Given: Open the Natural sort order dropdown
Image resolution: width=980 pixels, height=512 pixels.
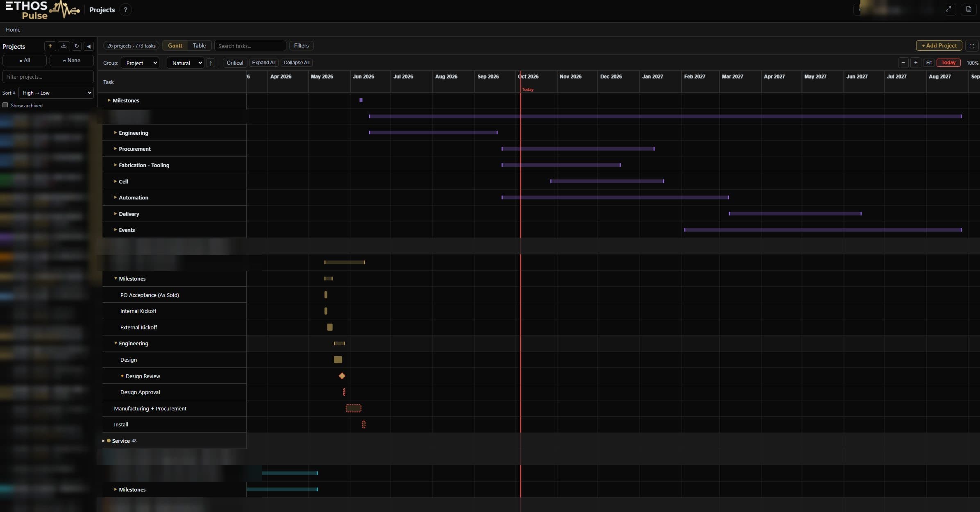Looking at the screenshot, I should coord(186,63).
